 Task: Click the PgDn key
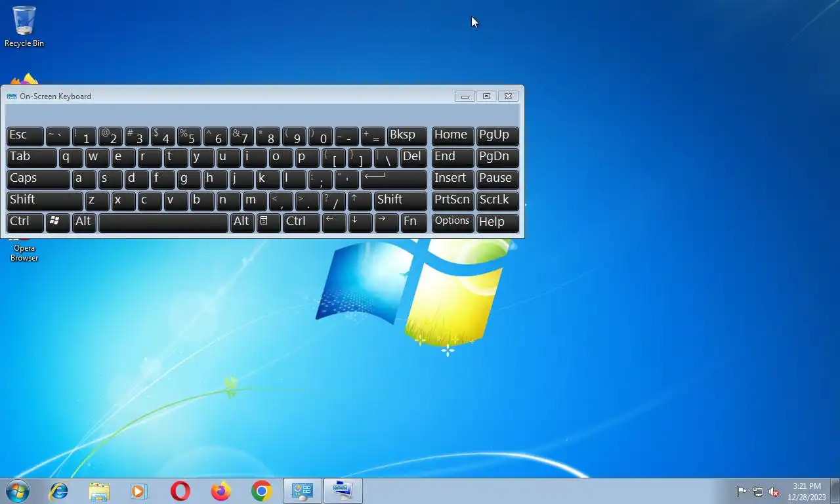click(x=497, y=157)
